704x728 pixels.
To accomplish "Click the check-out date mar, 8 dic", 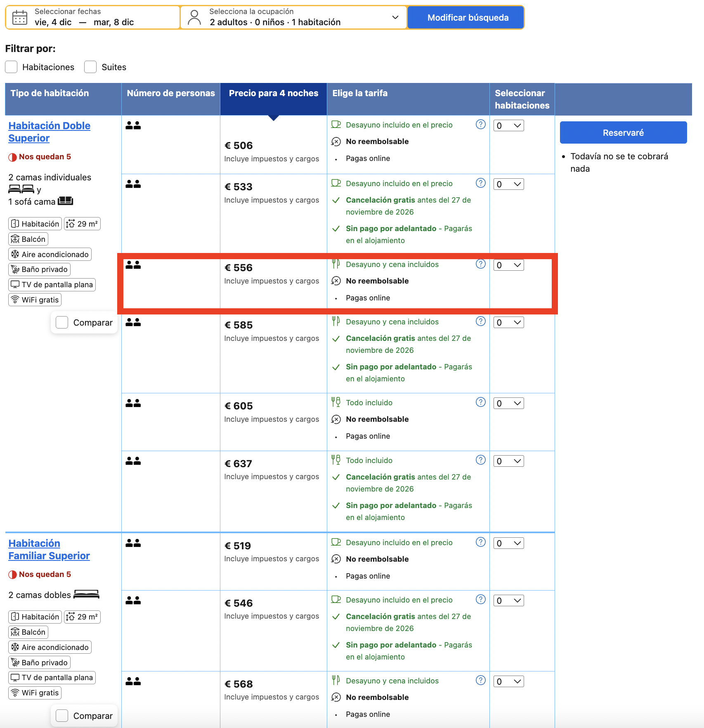I will [114, 22].
